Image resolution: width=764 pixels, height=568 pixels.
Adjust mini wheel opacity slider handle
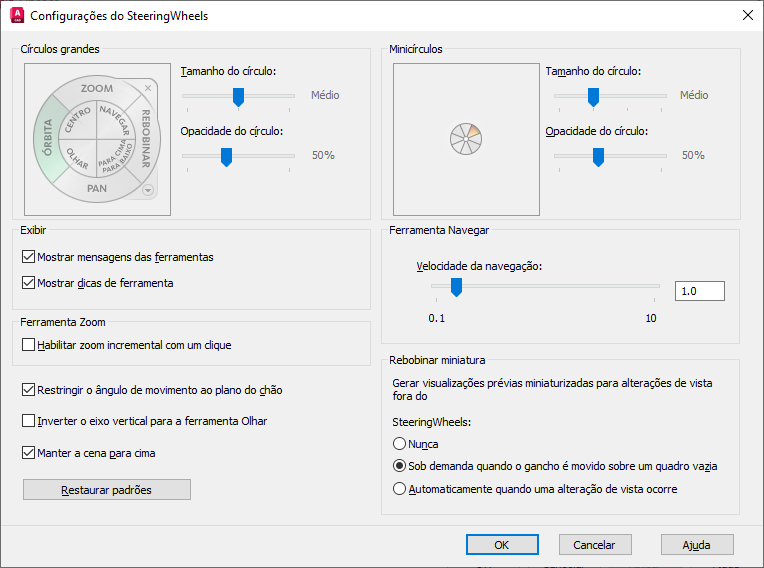click(x=598, y=157)
